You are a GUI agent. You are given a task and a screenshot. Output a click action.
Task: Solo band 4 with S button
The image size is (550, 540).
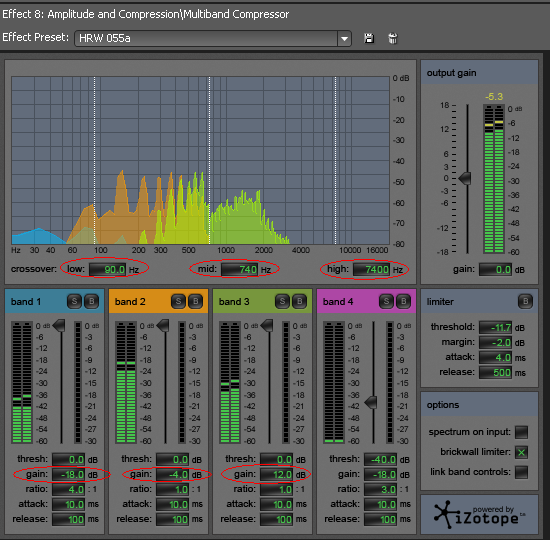tap(386, 301)
